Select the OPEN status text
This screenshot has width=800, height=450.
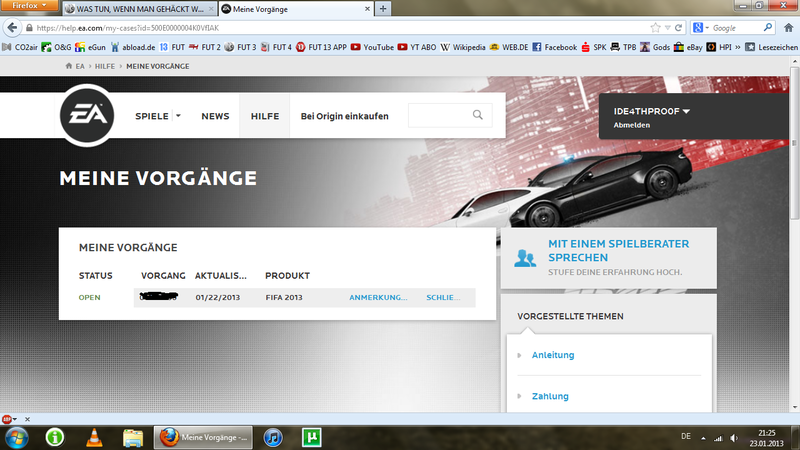point(89,297)
